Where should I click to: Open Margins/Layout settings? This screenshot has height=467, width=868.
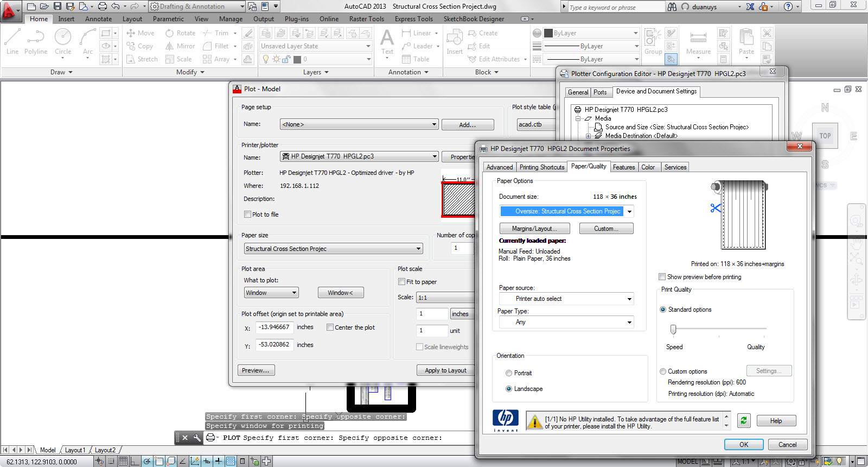(534, 229)
